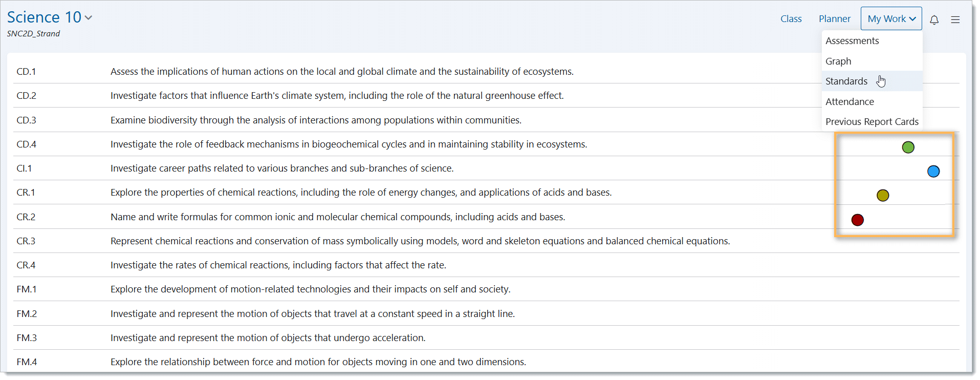
Task: Click the blue dot for CI.1
Action: (x=933, y=172)
